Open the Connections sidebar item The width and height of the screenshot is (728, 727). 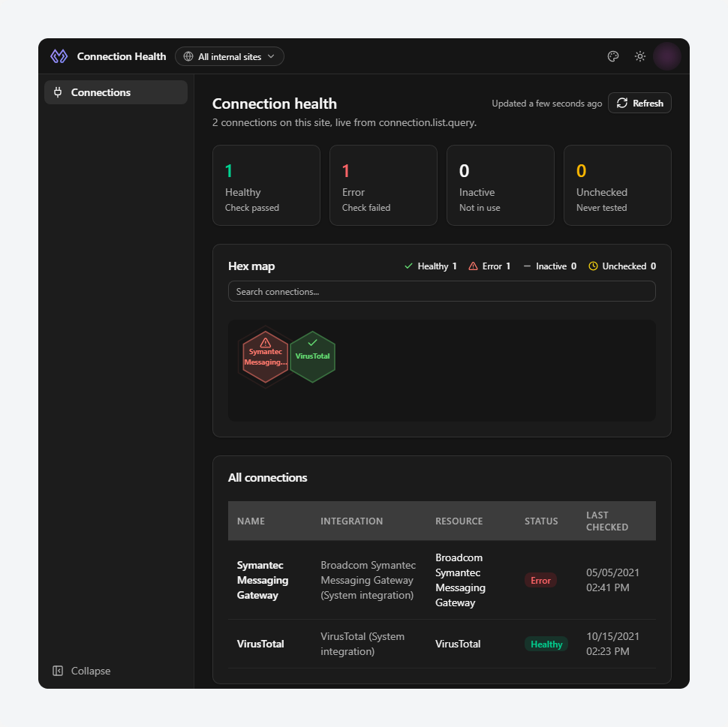[116, 92]
